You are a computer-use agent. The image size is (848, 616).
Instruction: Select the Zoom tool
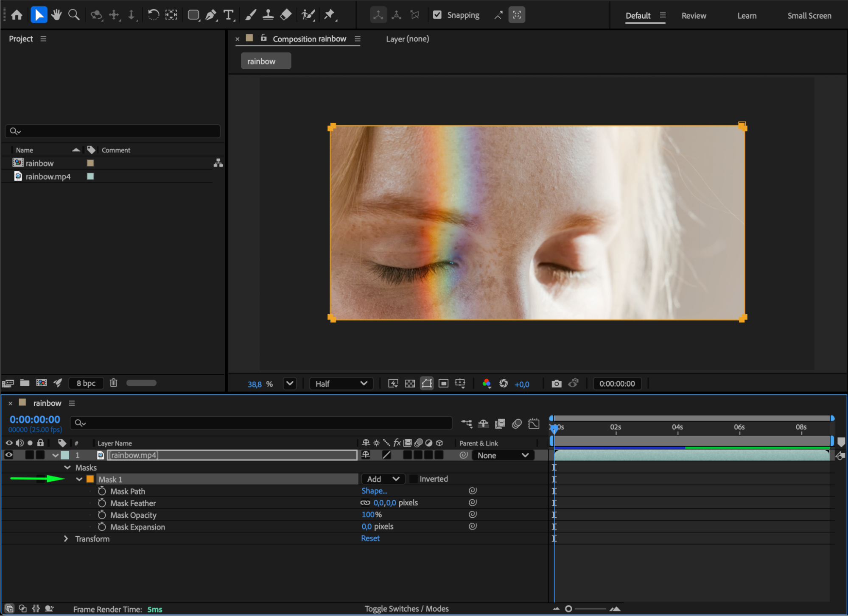[74, 15]
